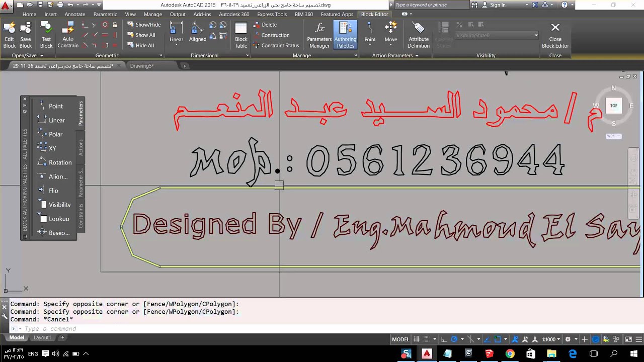Open the Linear constraint dropdown arrow
644x362 pixels.
(176, 46)
